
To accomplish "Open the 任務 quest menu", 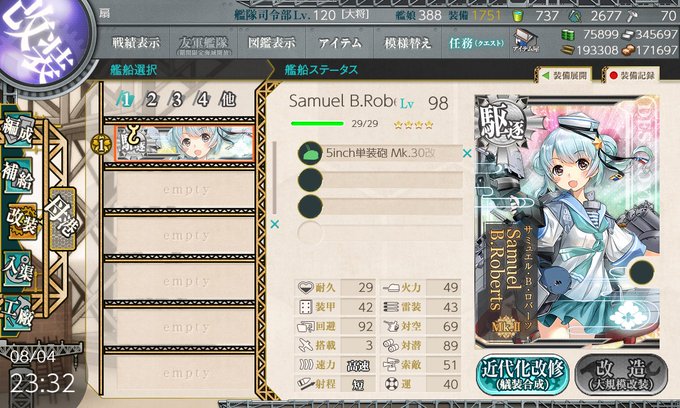I will pyautogui.click(x=476, y=42).
